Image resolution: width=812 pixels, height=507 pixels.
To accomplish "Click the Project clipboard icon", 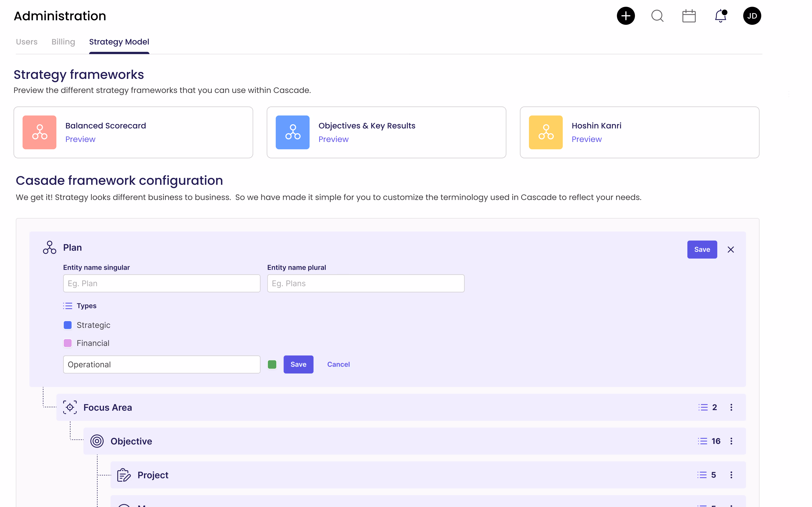I will [123, 475].
